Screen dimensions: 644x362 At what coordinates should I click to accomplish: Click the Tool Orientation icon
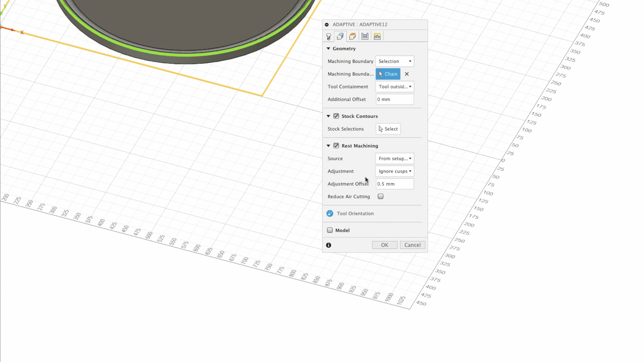(330, 214)
